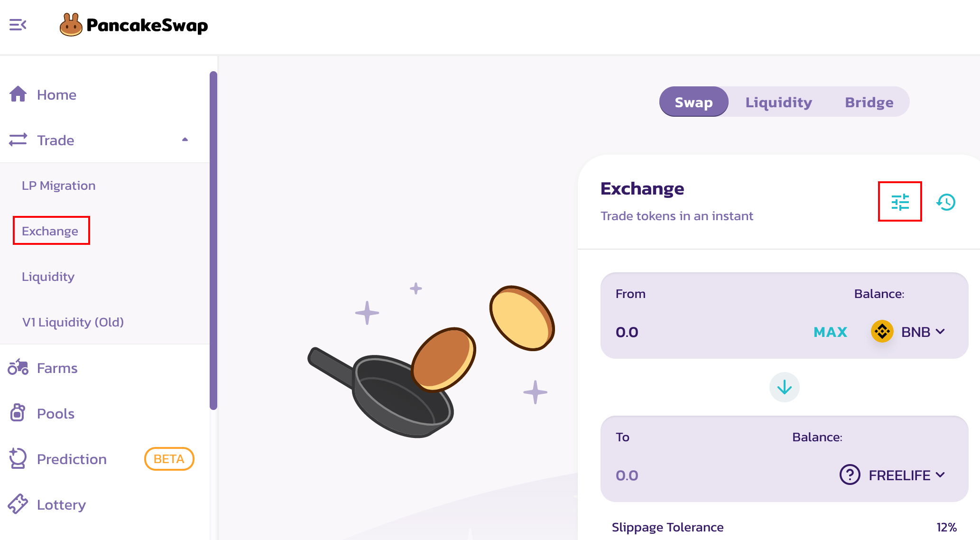Collapse the Trade menu section
Screen dimensions: 980x540
click(185, 140)
